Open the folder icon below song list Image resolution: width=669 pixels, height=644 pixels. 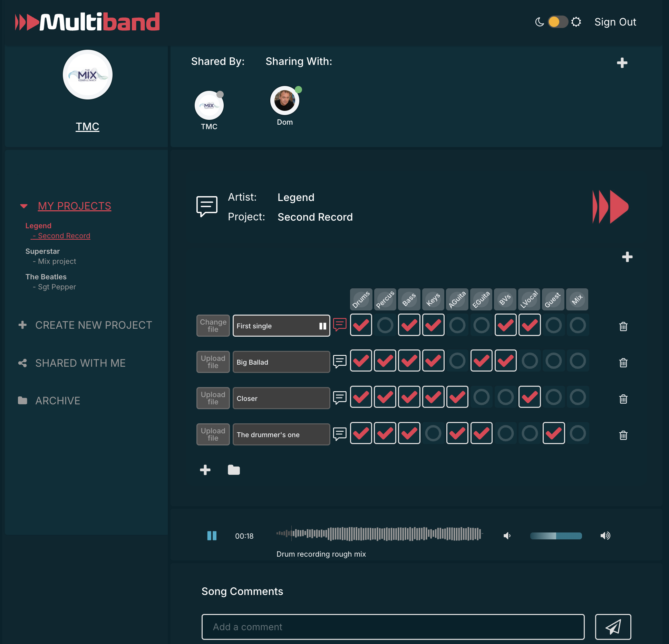tap(234, 470)
